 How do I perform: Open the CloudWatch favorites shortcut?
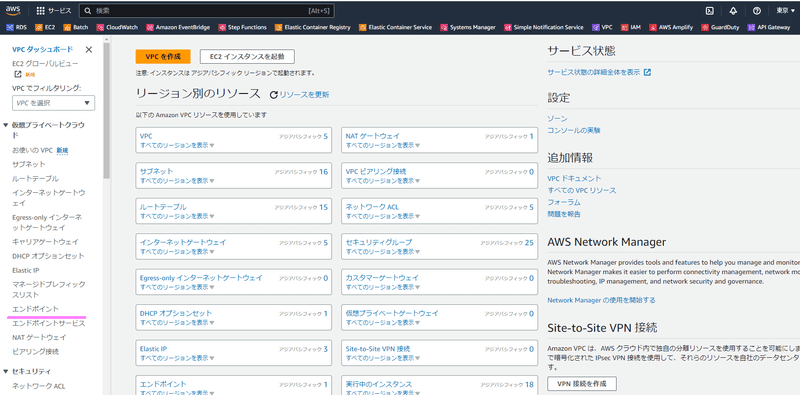(x=117, y=28)
